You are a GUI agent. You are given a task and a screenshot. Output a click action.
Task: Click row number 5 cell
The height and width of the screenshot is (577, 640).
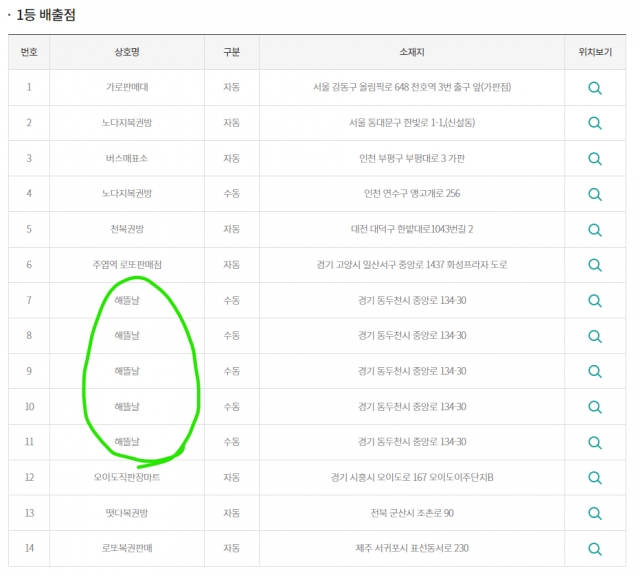point(29,229)
